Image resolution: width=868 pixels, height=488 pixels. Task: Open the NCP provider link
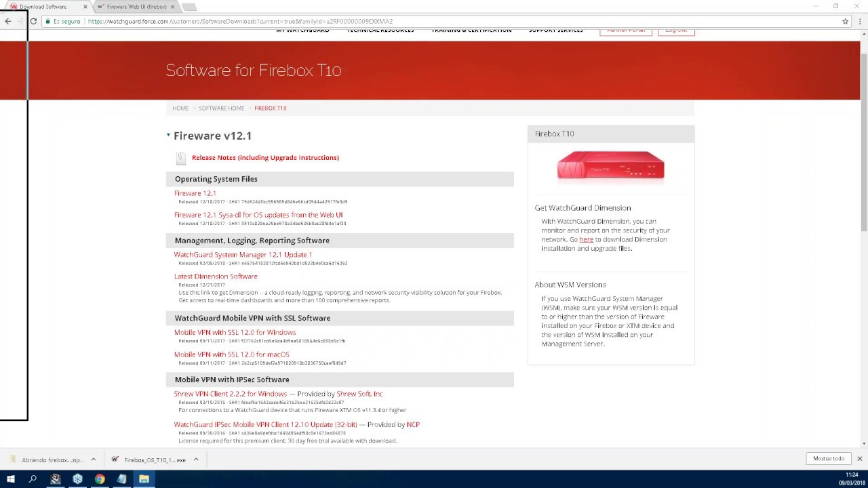(x=413, y=425)
